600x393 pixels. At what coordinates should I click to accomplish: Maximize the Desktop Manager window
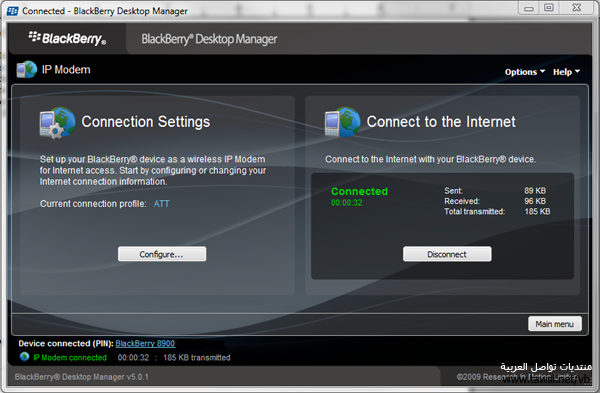point(549,8)
